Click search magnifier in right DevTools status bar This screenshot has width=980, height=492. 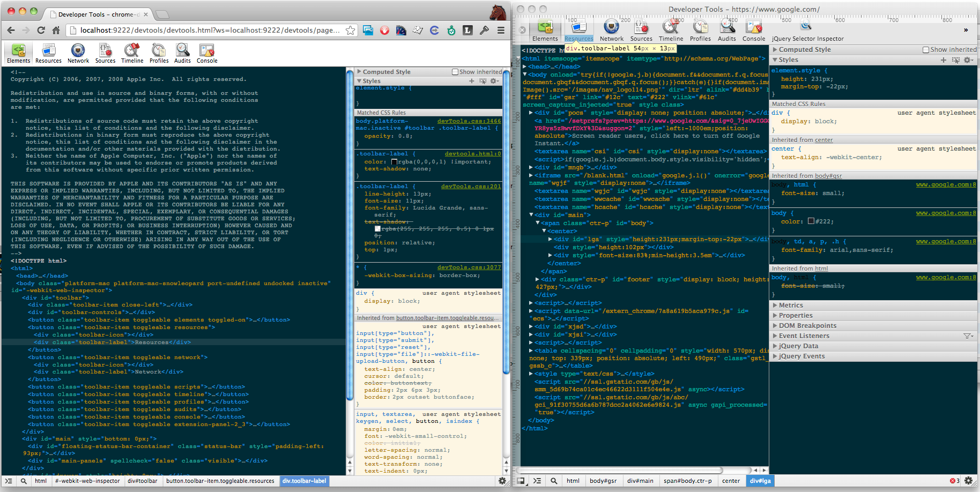(x=553, y=481)
